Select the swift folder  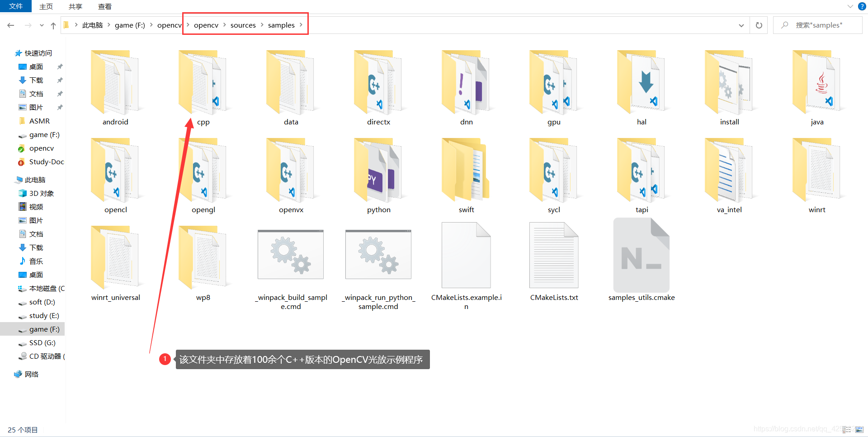466,175
